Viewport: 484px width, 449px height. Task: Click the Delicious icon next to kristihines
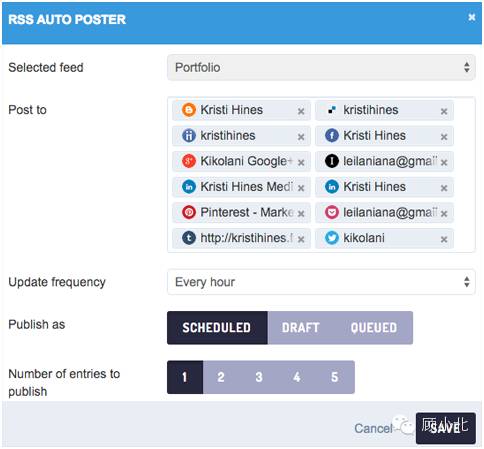click(332, 110)
